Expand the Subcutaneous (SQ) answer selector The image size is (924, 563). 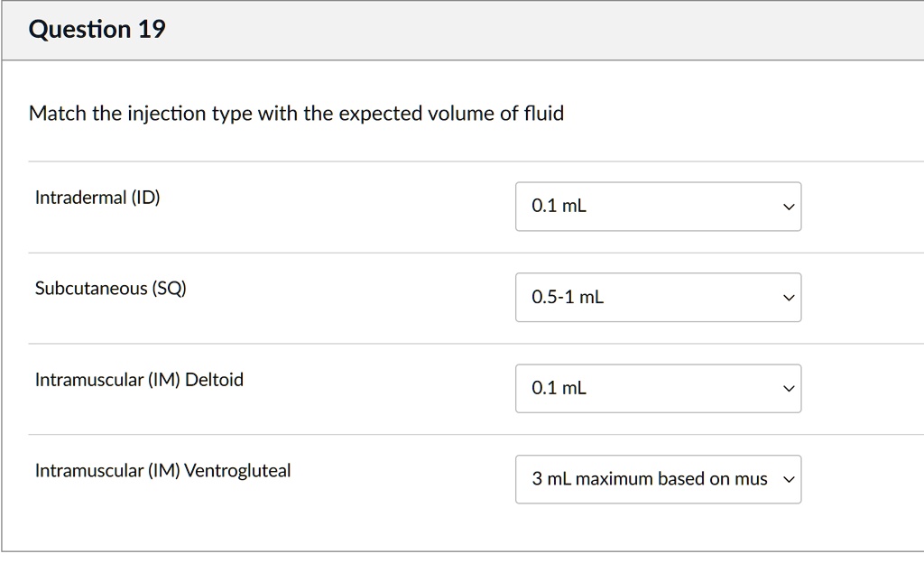pyautogui.click(x=658, y=297)
